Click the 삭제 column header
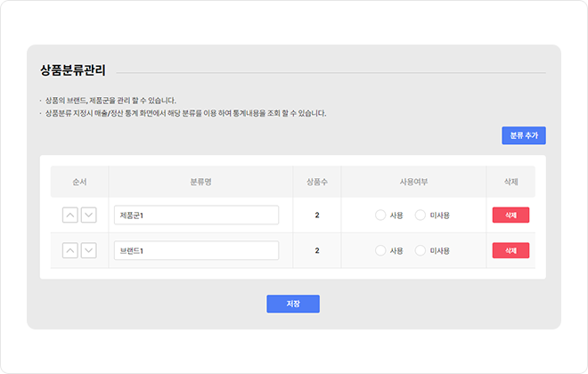The image size is (588, 374). [x=510, y=182]
